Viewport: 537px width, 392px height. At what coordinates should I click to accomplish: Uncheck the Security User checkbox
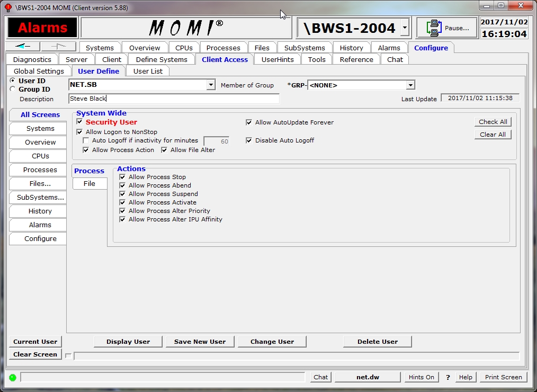80,122
